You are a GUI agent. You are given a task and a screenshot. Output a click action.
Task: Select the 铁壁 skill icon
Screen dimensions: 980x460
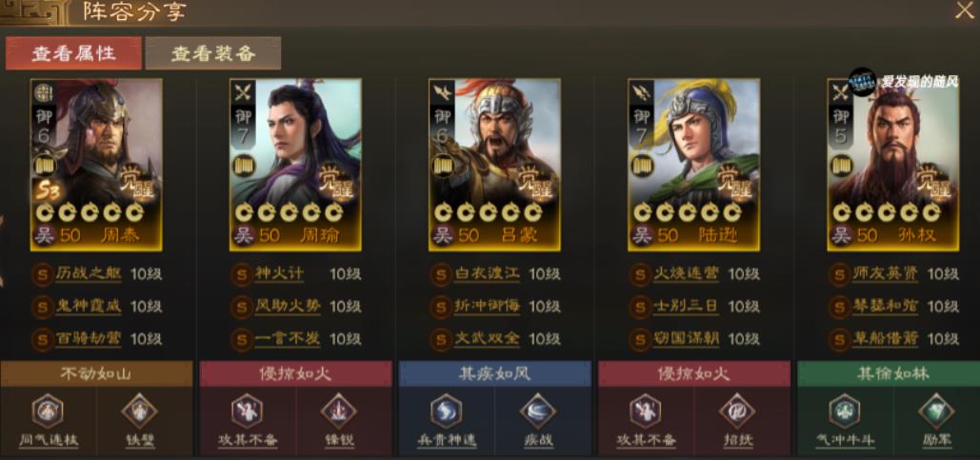coord(139,411)
